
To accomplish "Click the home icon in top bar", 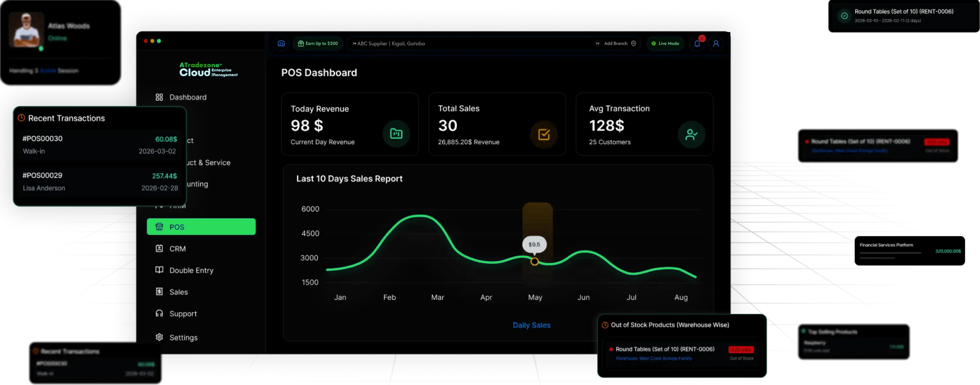I will click(281, 43).
